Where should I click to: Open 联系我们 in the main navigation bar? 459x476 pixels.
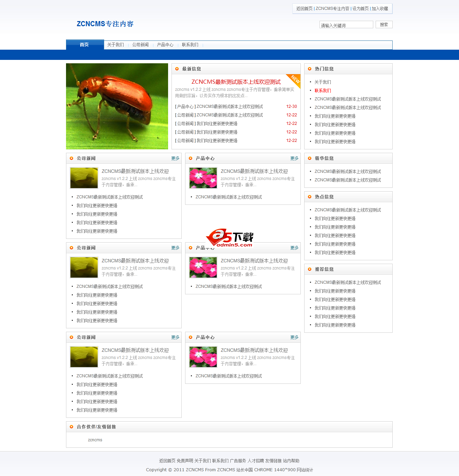click(190, 45)
